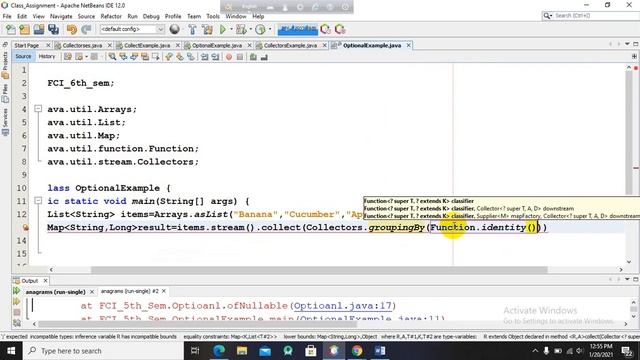Open the File menu

point(7,16)
